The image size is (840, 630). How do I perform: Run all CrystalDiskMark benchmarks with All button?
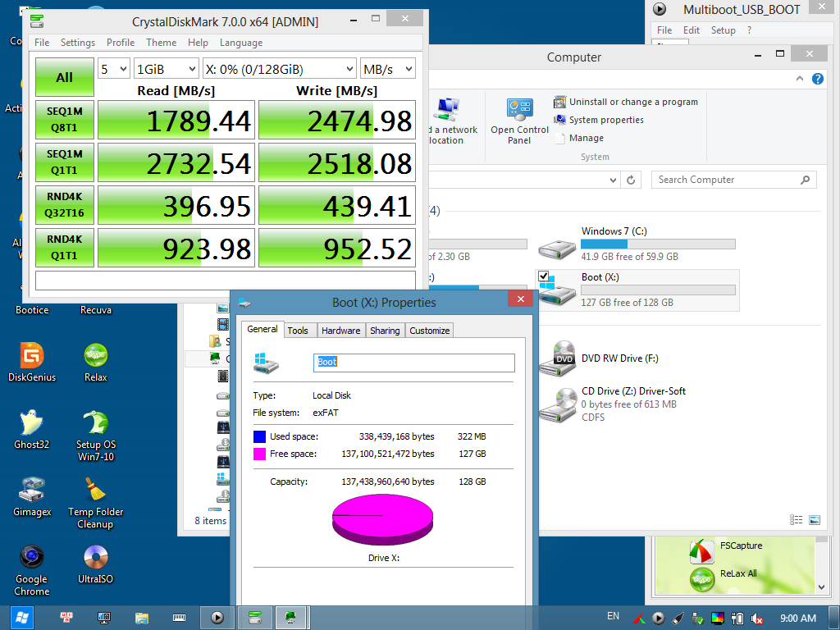pos(64,77)
